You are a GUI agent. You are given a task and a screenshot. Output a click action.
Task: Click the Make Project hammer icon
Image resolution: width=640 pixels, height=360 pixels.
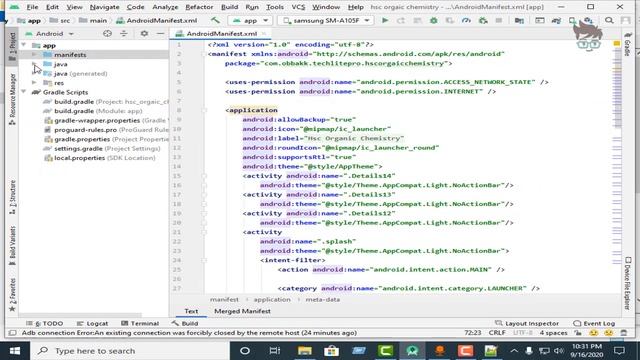coord(215,20)
